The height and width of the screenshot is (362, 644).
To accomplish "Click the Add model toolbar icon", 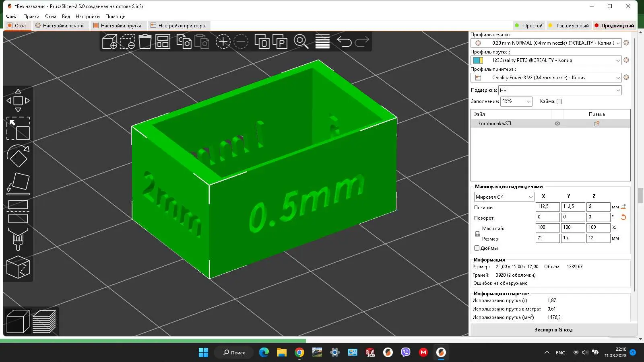I will pyautogui.click(x=109, y=41).
